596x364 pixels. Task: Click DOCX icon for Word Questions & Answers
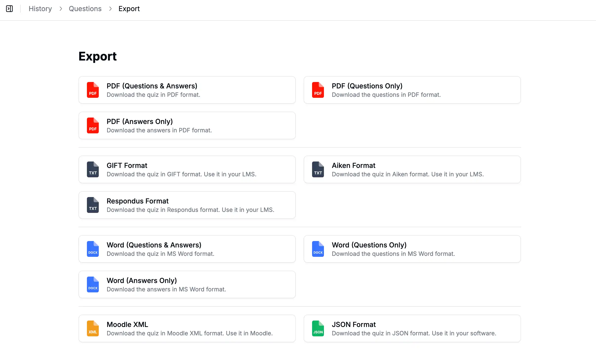[x=93, y=249]
